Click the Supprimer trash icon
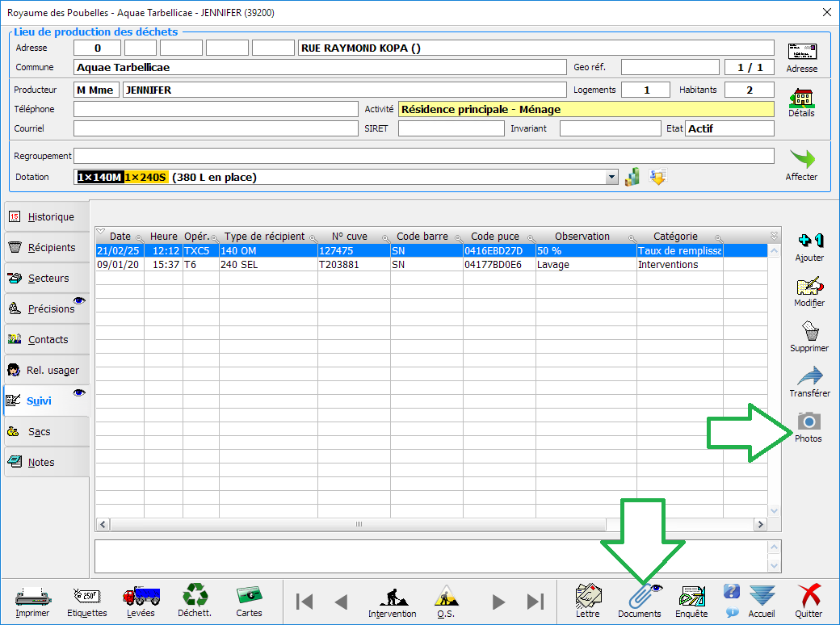Image resolution: width=840 pixels, height=625 pixels. 809,332
